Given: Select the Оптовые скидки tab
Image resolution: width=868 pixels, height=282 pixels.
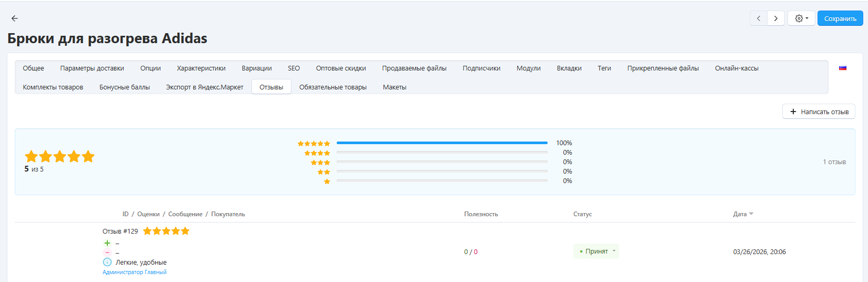Looking at the screenshot, I should coord(341,68).
